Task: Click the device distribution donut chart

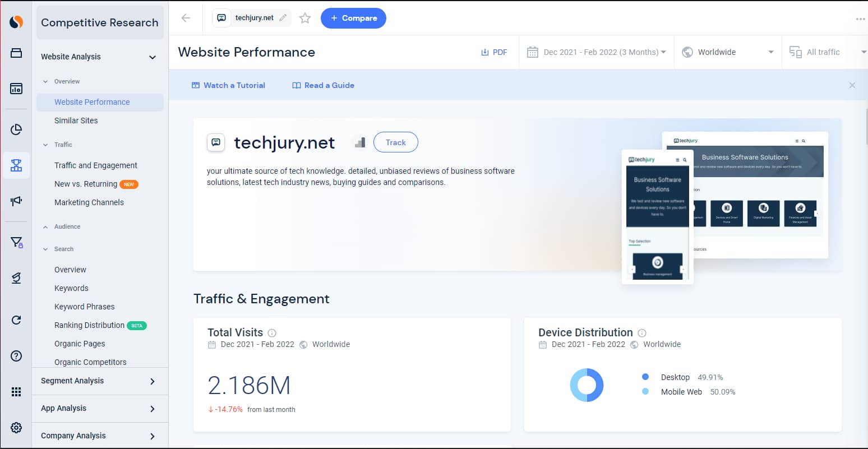Action: pyautogui.click(x=587, y=385)
